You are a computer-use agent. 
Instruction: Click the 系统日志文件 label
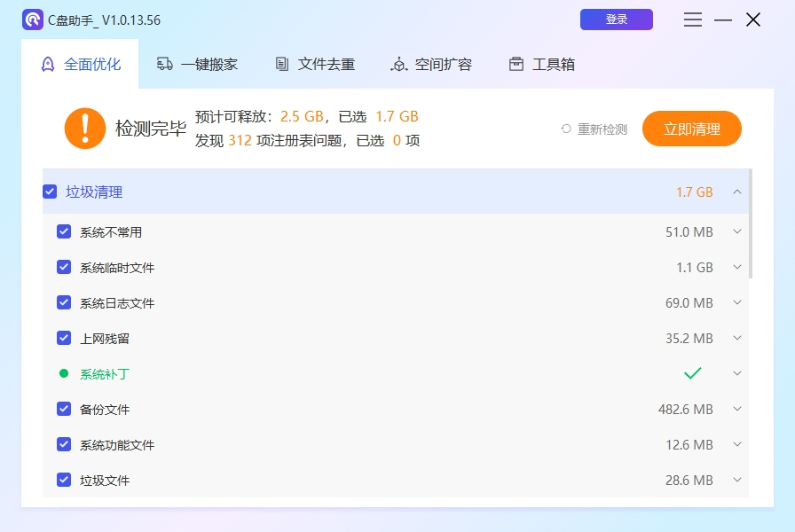coord(117,303)
